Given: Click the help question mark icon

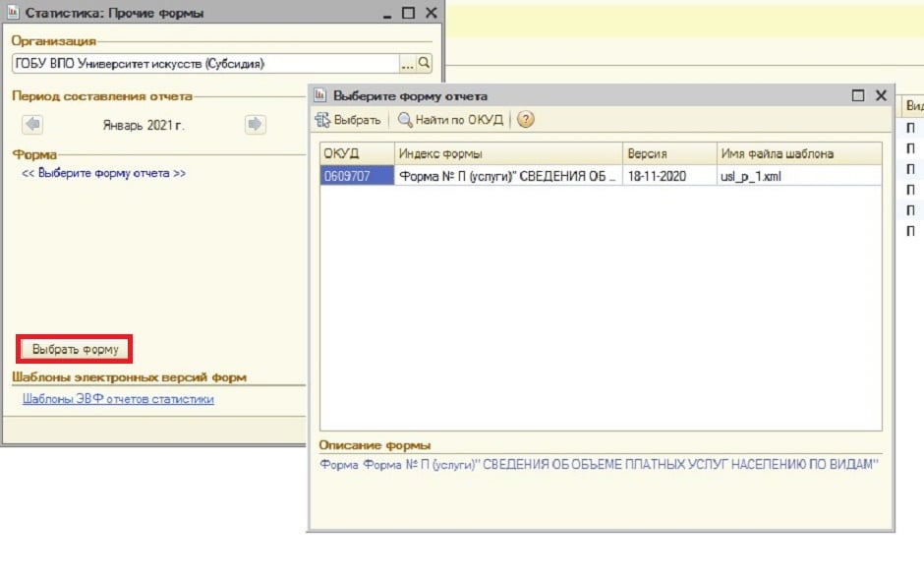Looking at the screenshot, I should (x=526, y=120).
